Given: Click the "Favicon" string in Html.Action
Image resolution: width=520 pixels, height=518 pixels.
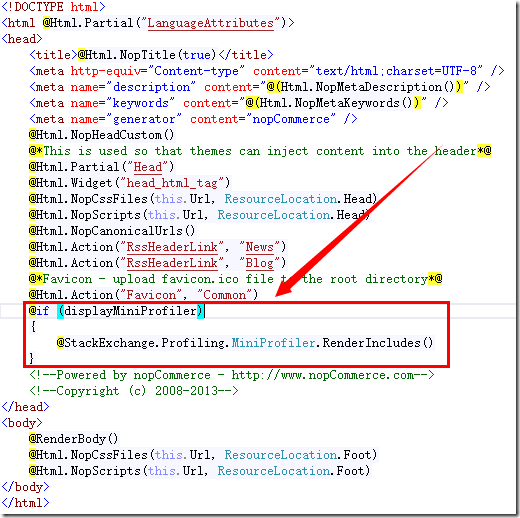Looking at the screenshot, I should [151, 295].
